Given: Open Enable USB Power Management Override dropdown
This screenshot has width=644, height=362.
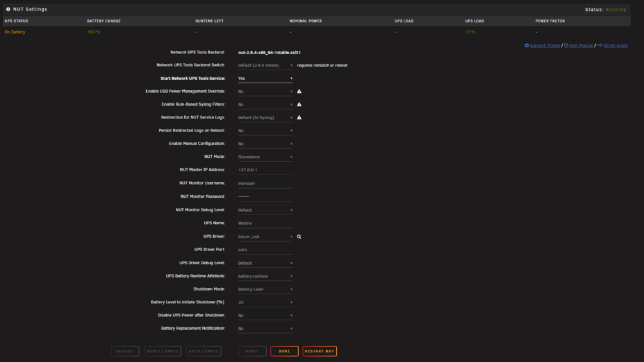Looking at the screenshot, I should click(265, 91).
